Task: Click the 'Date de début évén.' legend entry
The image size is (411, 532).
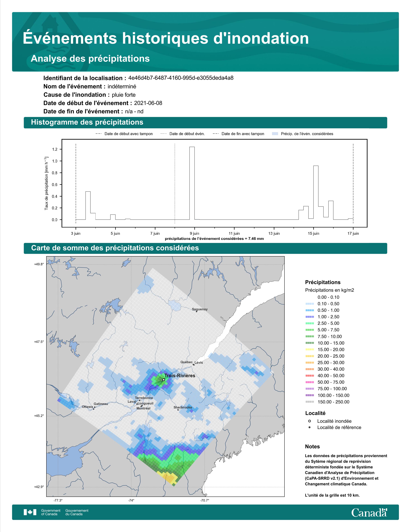Action: pyautogui.click(x=183, y=134)
